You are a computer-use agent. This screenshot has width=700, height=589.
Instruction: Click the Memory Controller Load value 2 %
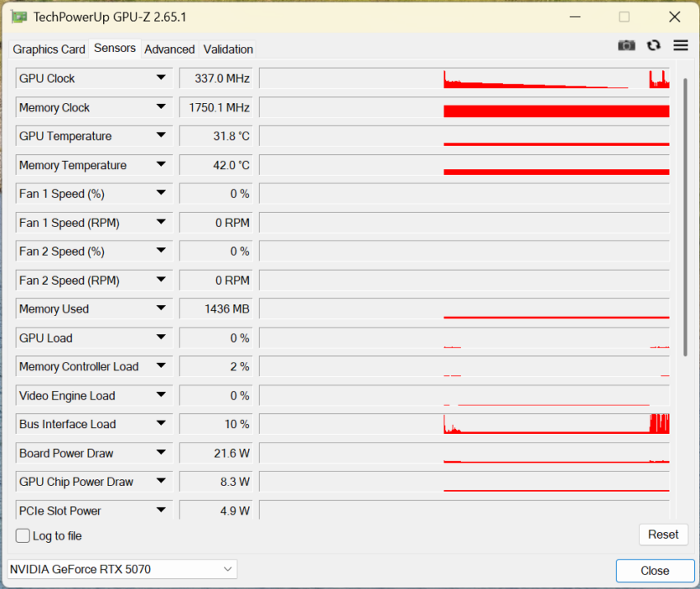216,366
